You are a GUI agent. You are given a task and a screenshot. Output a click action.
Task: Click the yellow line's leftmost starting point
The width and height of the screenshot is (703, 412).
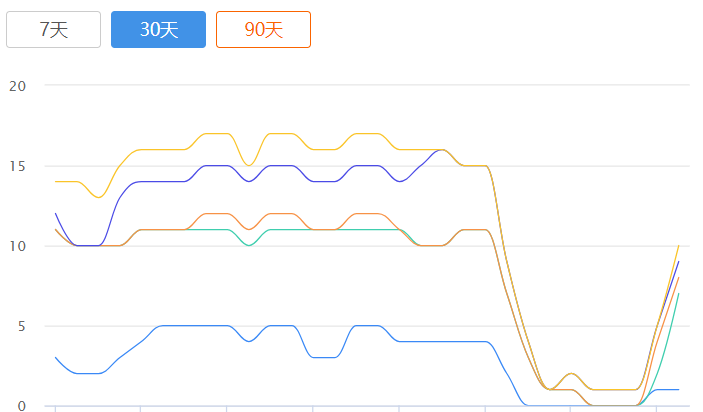coord(56,181)
